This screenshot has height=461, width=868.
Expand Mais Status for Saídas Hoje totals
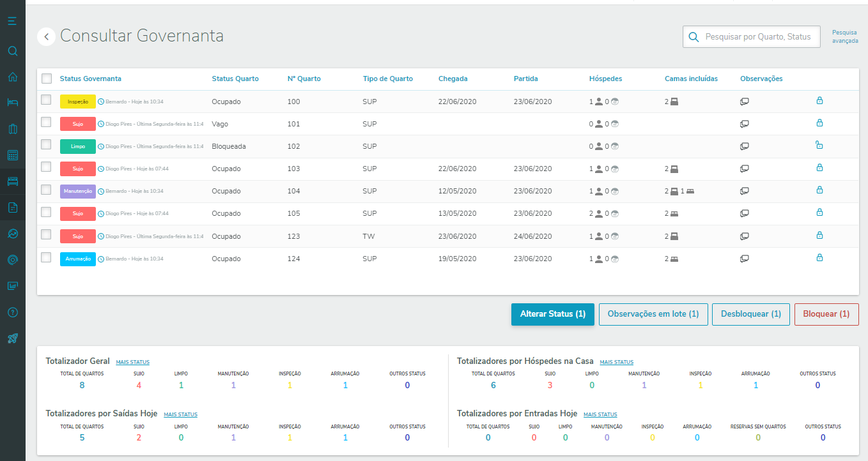click(x=180, y=414)
